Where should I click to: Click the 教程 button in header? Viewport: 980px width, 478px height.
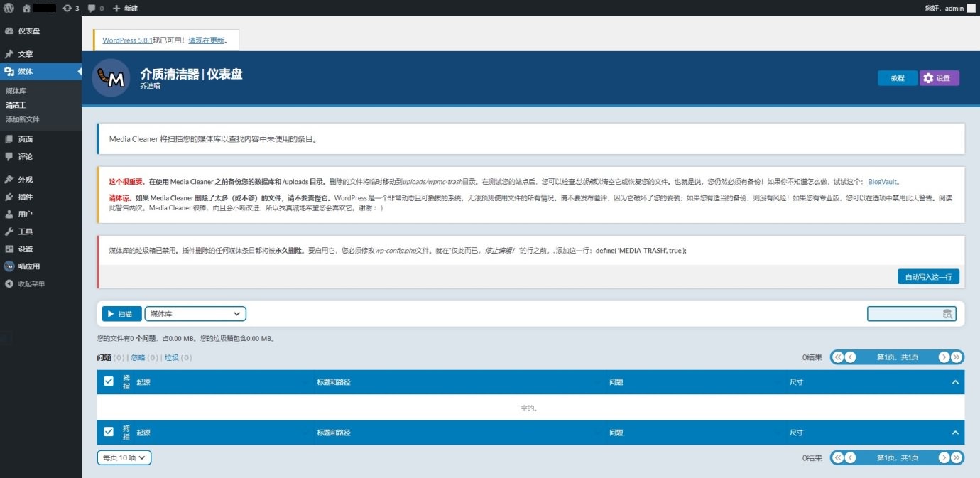tap(898, 78)
